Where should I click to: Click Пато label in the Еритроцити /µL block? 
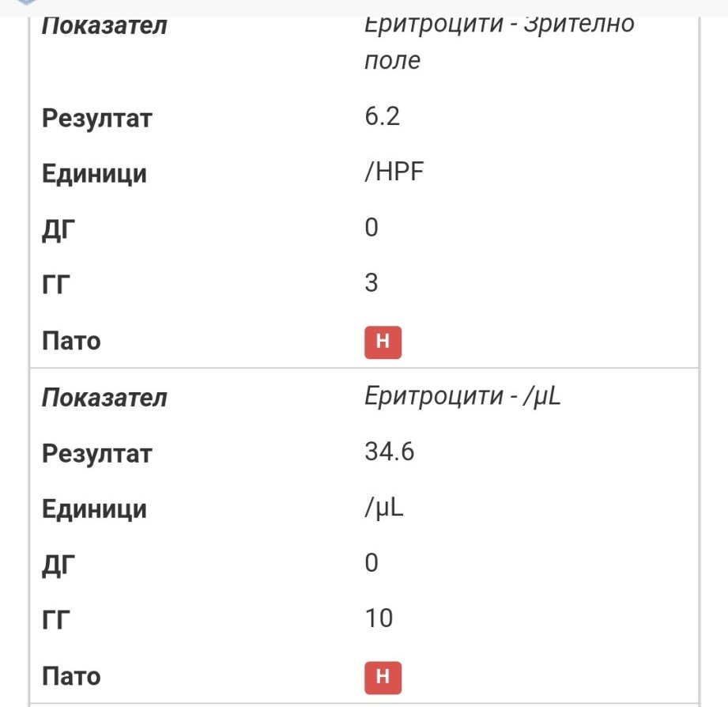pos(71,677)
